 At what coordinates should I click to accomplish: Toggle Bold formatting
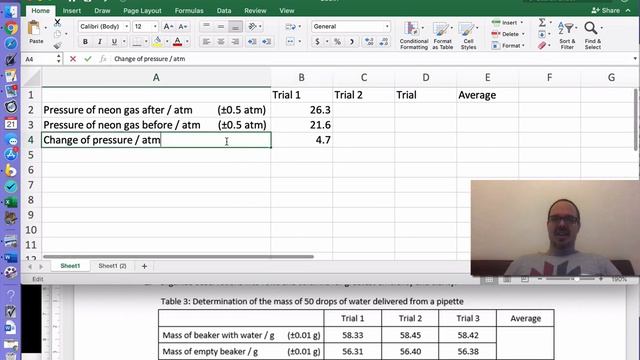[x=85, y=42]
